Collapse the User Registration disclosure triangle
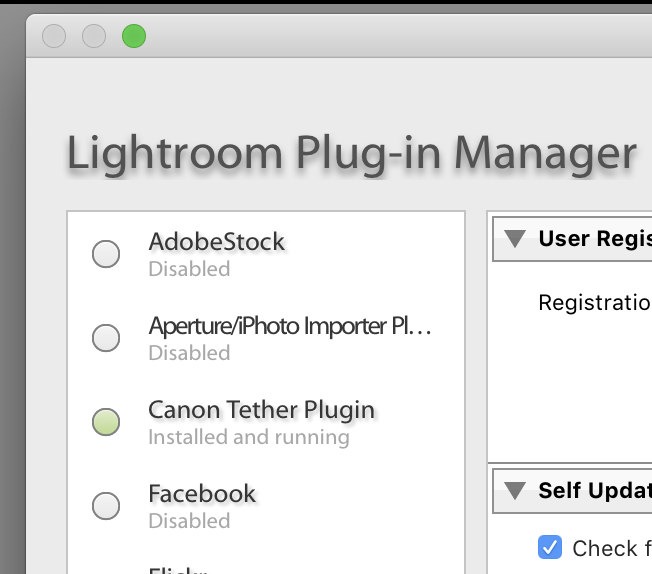The height and width of the screenshot is (574, 652). (x=515, y=239)
